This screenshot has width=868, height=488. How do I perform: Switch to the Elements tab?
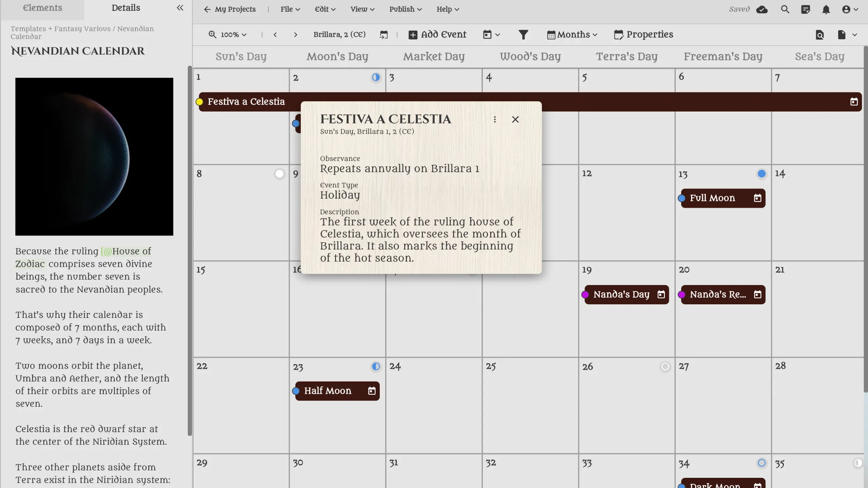pos(42,8)
